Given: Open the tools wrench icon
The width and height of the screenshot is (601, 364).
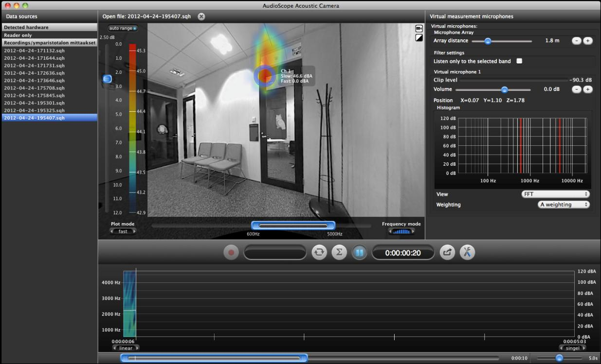Looking at the screenshot, I should coord(467,252).
